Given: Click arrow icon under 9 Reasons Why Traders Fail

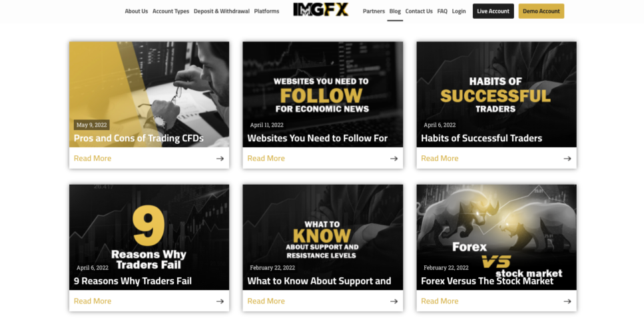Looking at the screenshot, I should click(x=220, y=301).
